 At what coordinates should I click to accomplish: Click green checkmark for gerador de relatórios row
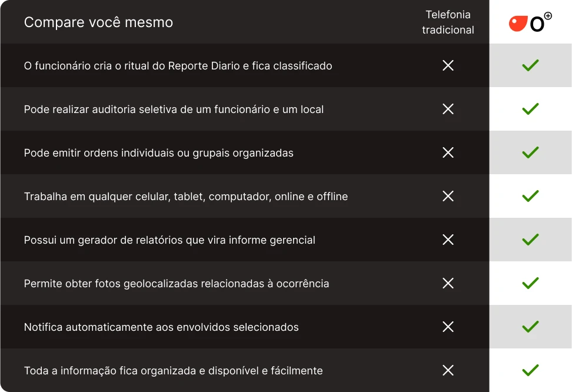530,240
